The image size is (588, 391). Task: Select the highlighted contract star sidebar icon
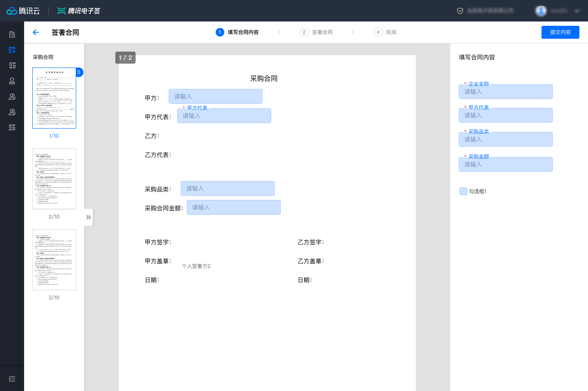coord(12,50)
